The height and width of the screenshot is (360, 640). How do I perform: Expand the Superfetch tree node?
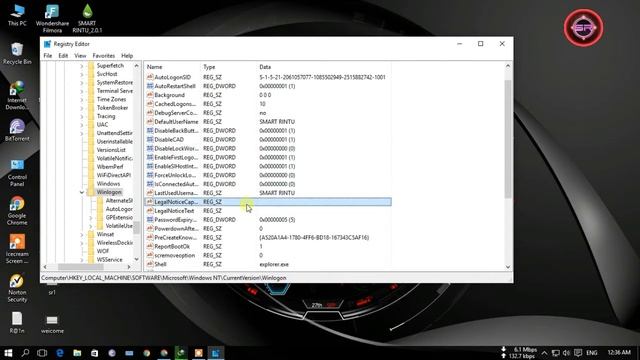(82, 66)
